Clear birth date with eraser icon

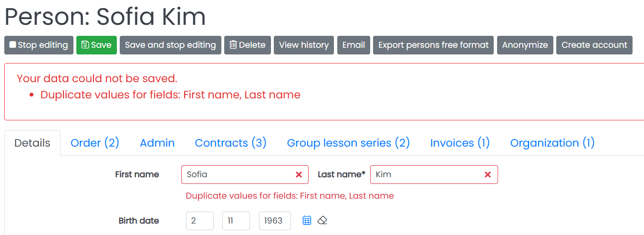[322, 220]
